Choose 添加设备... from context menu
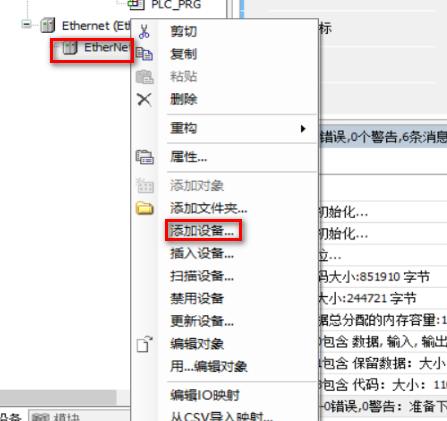The height and width of the screenshot is (421, 447). 203,230
